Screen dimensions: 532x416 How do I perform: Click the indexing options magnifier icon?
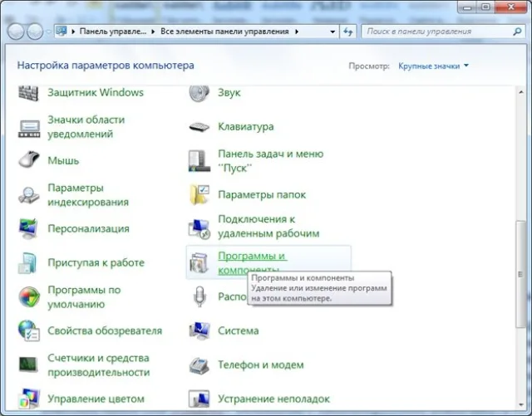[28, 194]
